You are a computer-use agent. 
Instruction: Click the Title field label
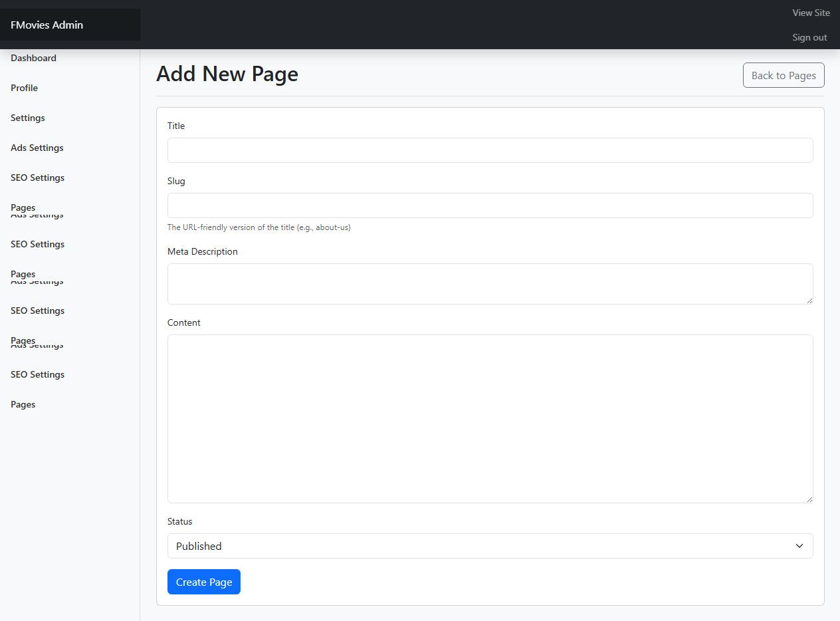point(176,126)
